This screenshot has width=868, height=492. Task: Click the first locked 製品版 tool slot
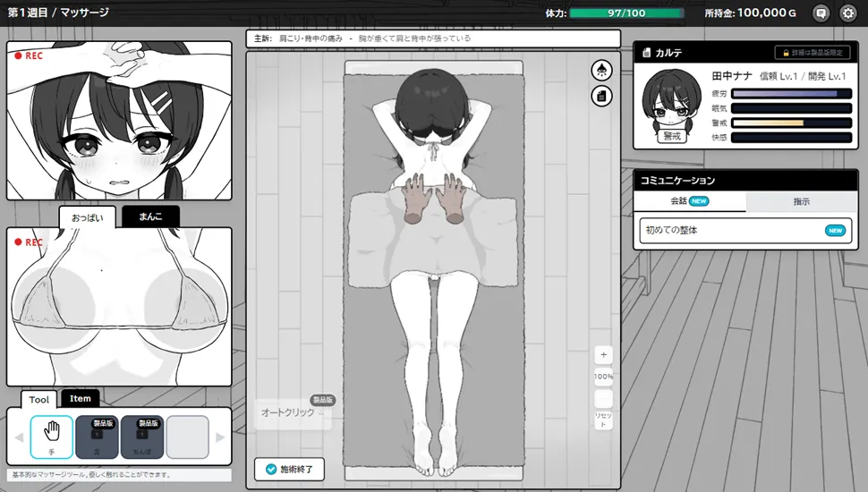(x=97, y=437)
